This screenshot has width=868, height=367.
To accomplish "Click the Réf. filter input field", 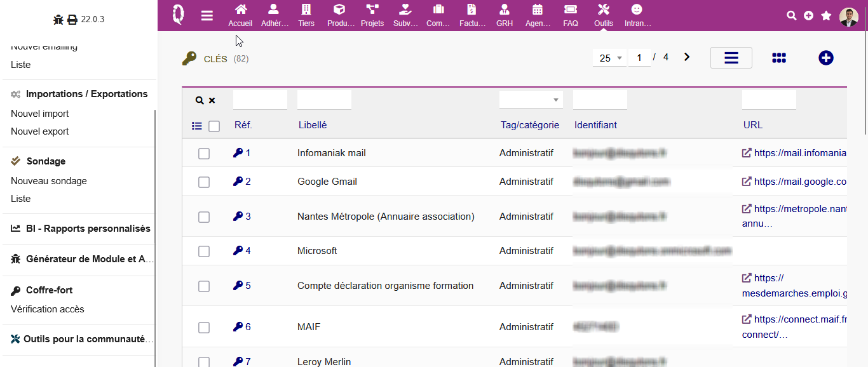I will click(x=260, y=100).
